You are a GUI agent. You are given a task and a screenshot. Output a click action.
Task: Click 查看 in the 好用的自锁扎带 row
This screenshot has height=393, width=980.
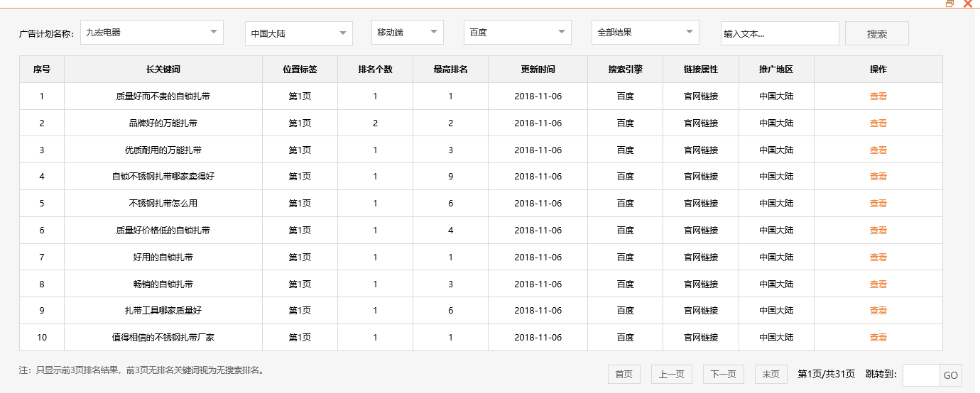coord(878,258)
